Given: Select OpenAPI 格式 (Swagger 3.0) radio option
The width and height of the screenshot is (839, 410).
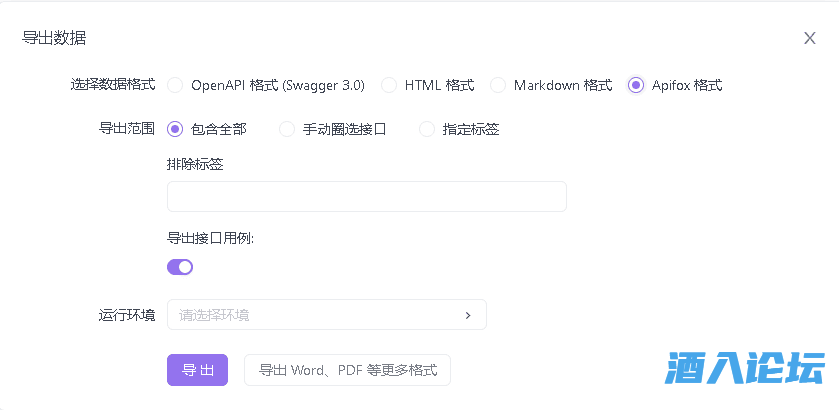Looking at the screenshot, I should [x=175, y=85].
